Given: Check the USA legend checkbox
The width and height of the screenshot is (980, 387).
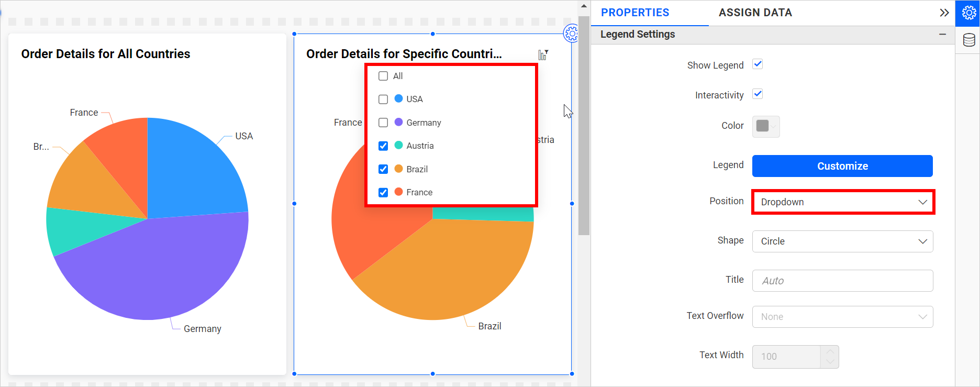Looking at the screenshot, I should click(383, 99).
